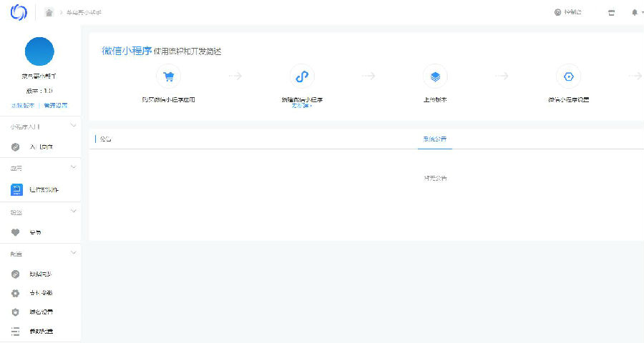The image size is (644, 343).
Task: Click the 管理设置 link in sidebar
Action: (55, 105)
